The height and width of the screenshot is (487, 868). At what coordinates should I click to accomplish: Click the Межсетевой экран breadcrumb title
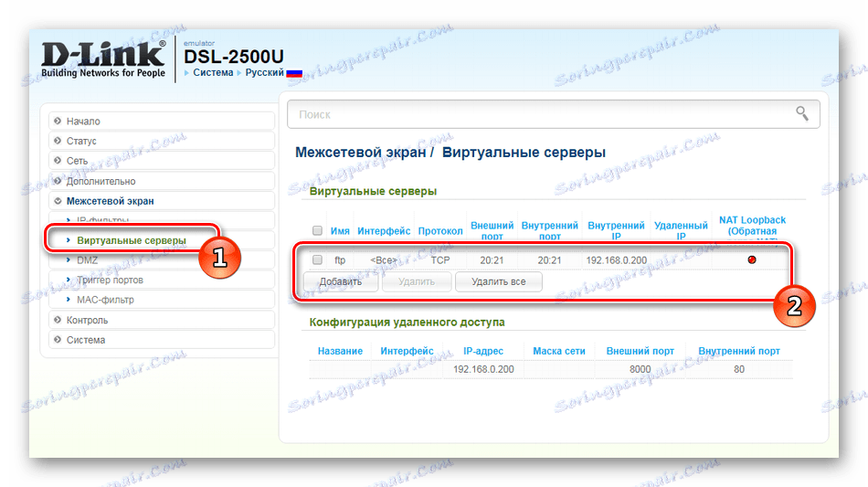point(360,153)
